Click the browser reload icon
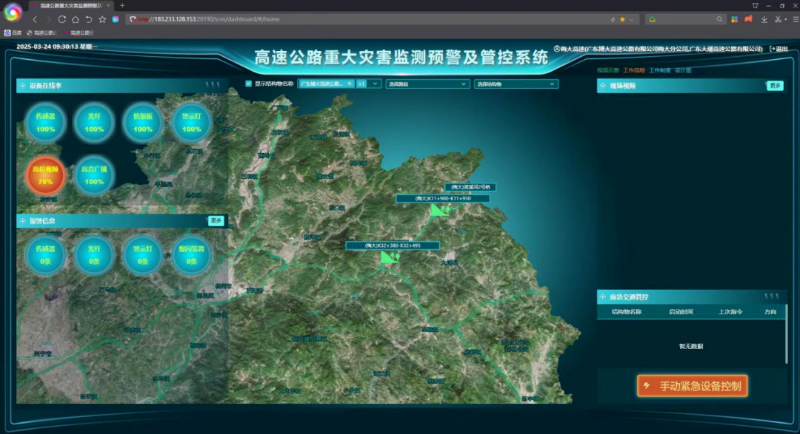Screen dimensions: 800x434 [61, 19]
